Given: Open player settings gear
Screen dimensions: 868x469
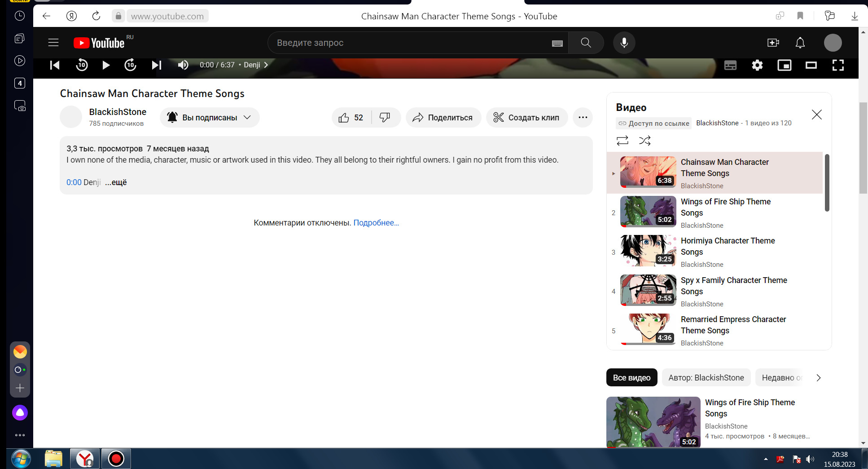Looking at the screenshot, I should tap(757, 66).
